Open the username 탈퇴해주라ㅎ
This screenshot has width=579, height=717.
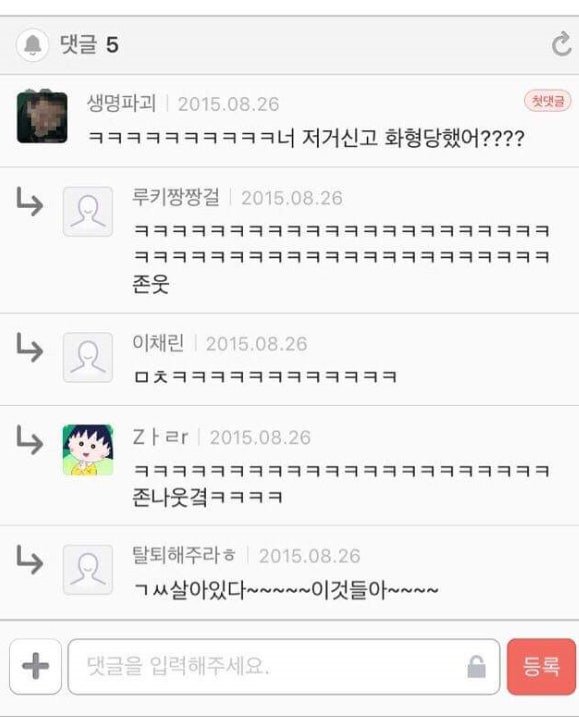[184, 556]
